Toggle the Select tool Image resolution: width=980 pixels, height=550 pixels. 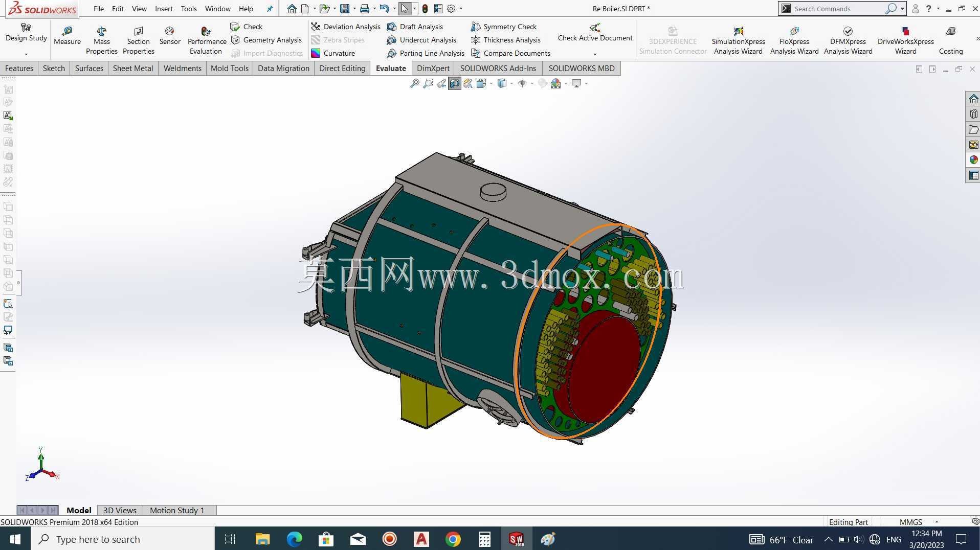point(405,9)
